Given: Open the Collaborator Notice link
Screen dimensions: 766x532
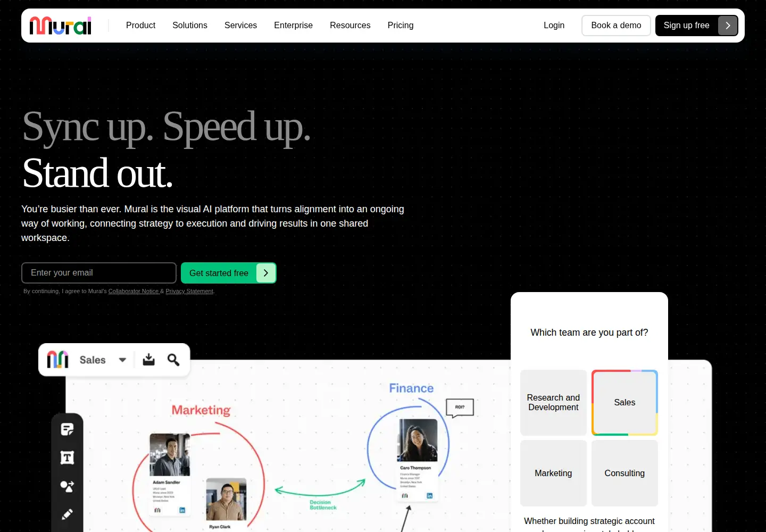Looking at the screenshot, I should pyautogui.click(x=134, y=291).
